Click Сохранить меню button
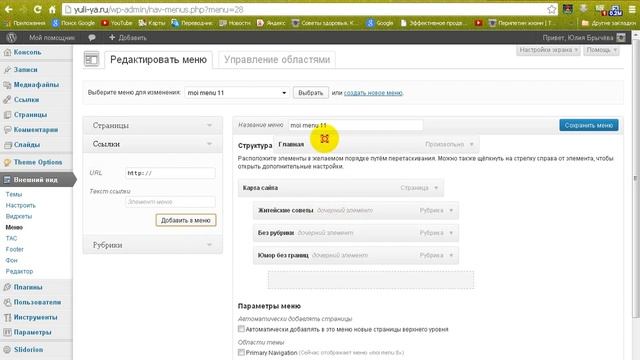The image size is (640, 360). (589, 125)
